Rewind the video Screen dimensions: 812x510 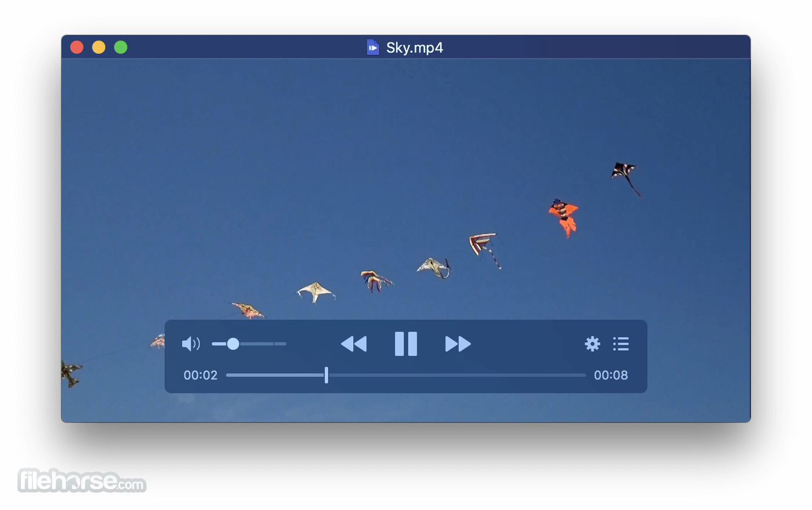point(354,344)
